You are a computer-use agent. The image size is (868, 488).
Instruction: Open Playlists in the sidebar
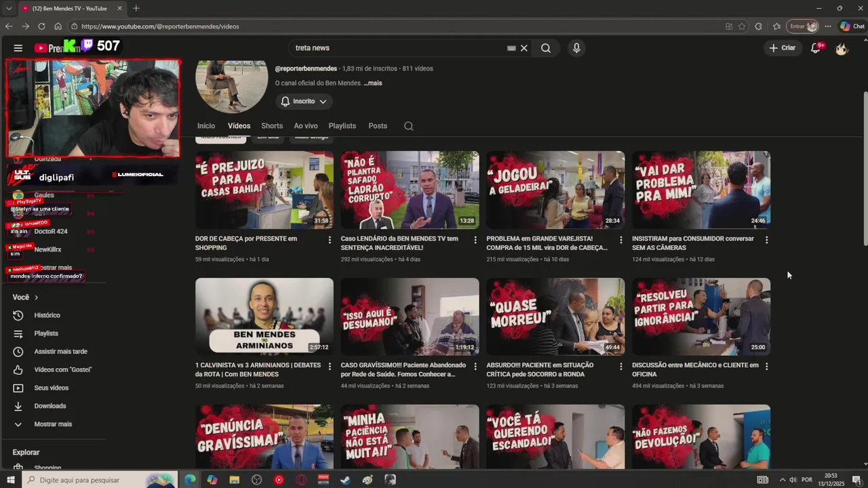pos(46,333)
